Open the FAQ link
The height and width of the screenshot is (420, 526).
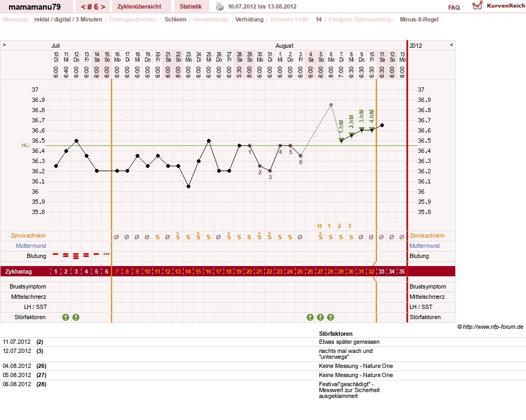click(454, 8)
